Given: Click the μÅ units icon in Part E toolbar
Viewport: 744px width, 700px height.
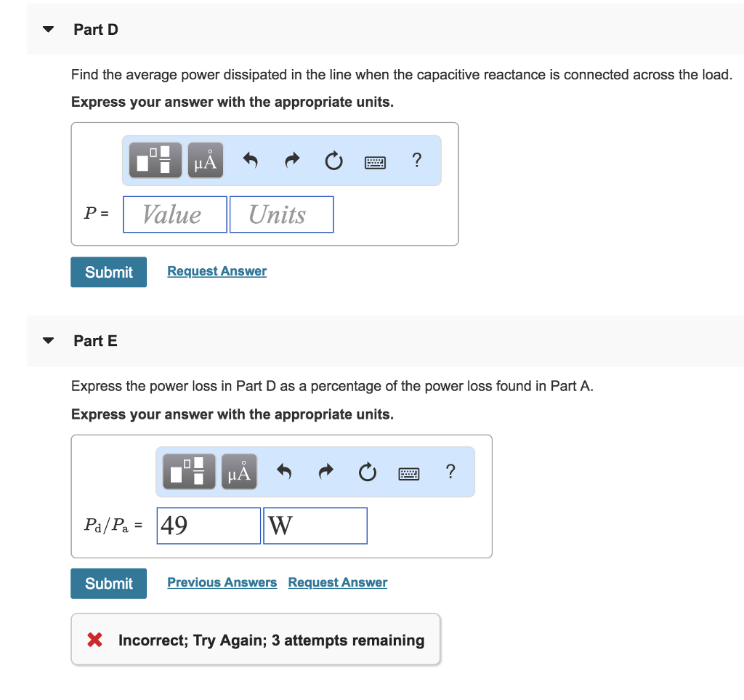Looking at the screenshot, I should coord(238,471).
